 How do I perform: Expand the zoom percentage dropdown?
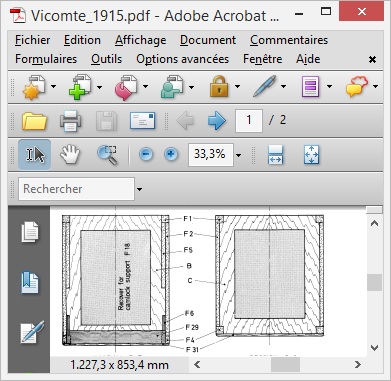coord(238,155)
